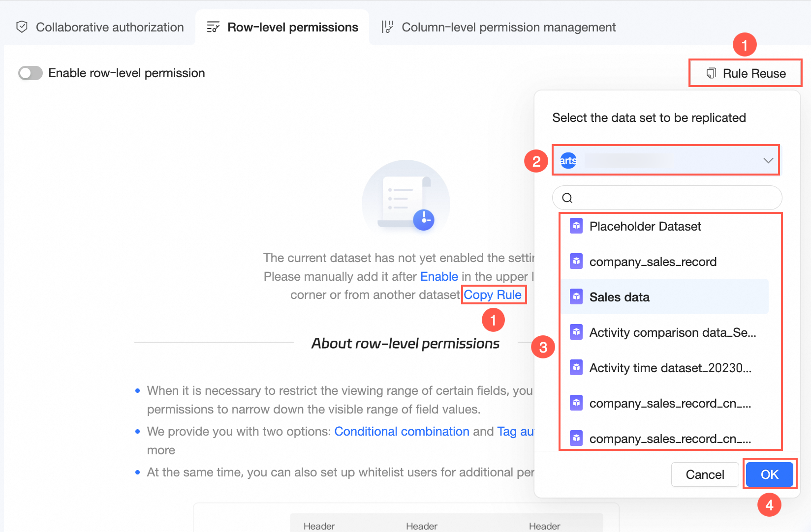
Task: Open Column-level permission management tab
Action: [508, 27]
